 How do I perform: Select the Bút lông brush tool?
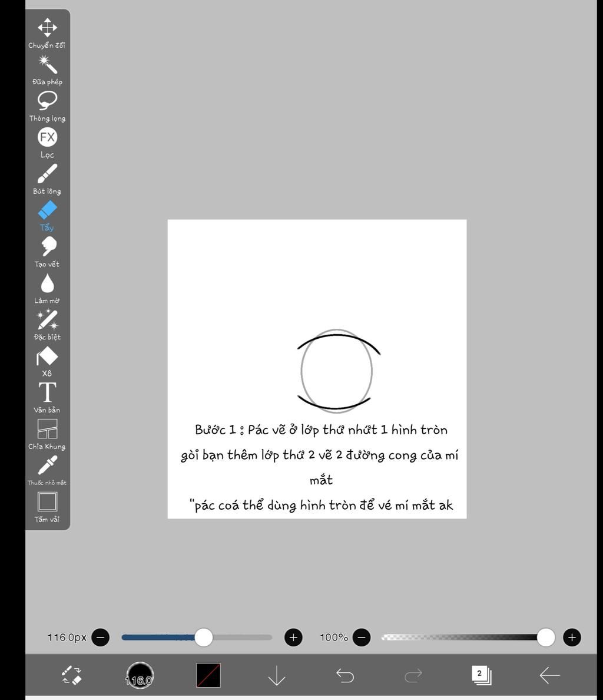coord(47,180)
